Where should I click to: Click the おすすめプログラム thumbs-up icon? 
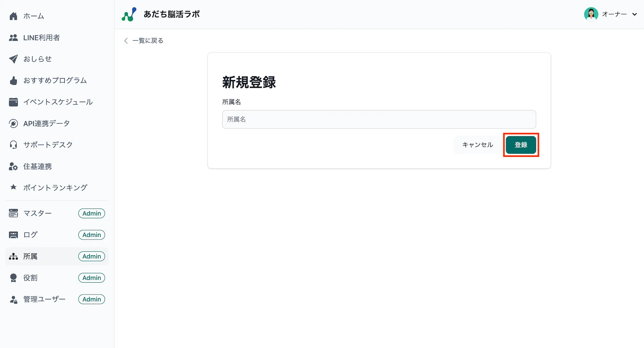pos(14,80)
